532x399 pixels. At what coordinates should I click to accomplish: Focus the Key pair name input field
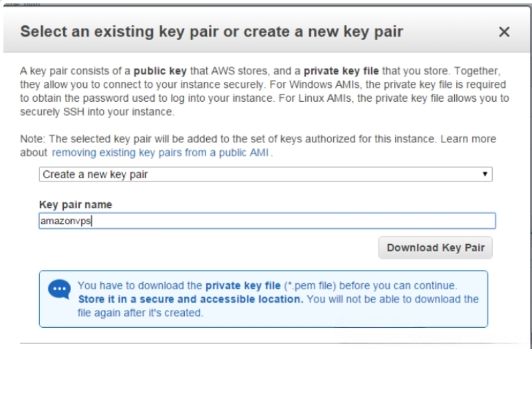point(267,221)
